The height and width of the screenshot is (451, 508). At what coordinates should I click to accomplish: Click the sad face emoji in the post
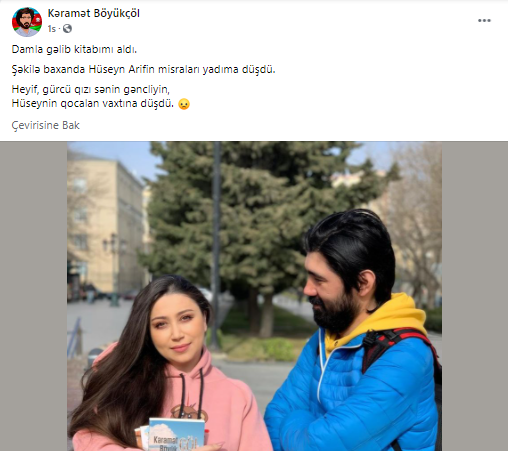click(184, 104)
